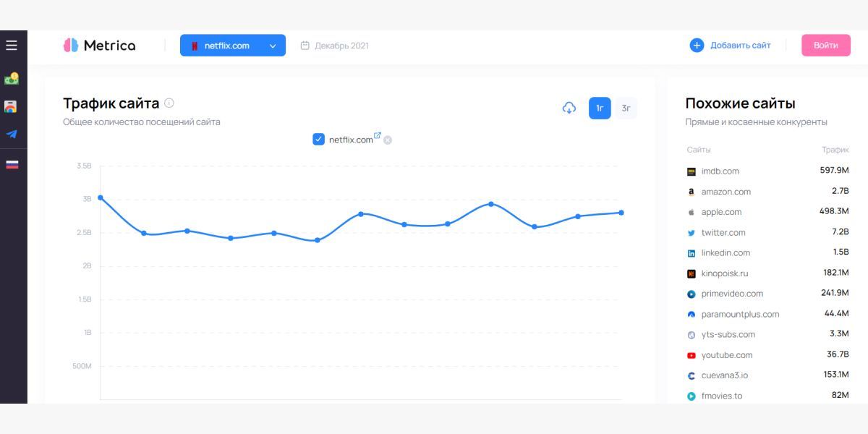Open fmovies.to in similar sites list
The image size is (868, 434).
[x=722, y=396]
